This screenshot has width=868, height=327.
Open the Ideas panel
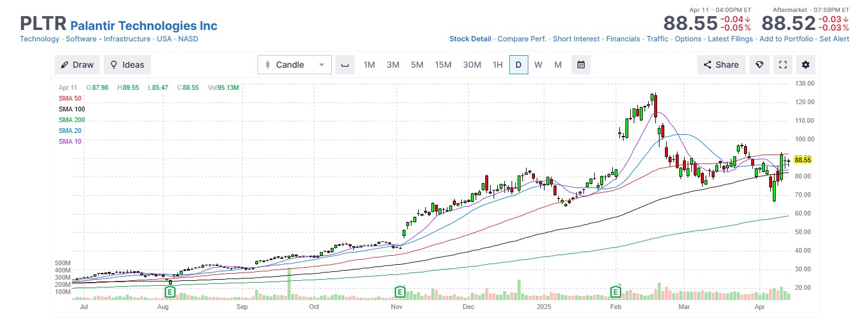pos(128,65)
